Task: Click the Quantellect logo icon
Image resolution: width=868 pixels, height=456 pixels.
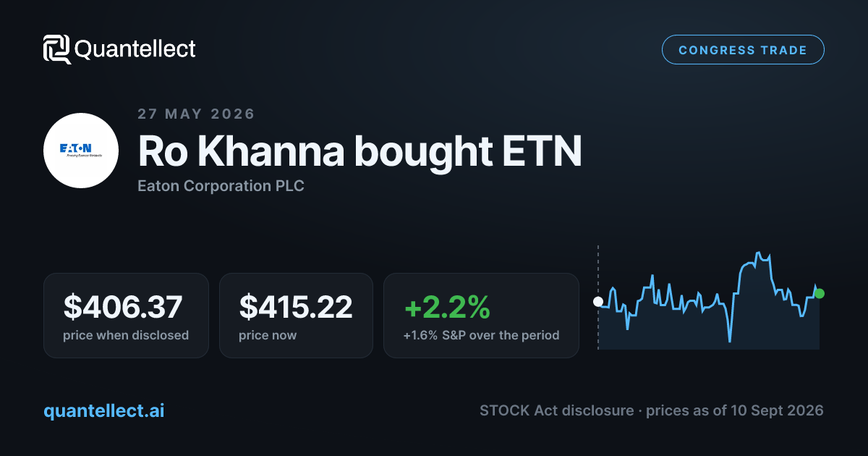Action: [57, 49]
